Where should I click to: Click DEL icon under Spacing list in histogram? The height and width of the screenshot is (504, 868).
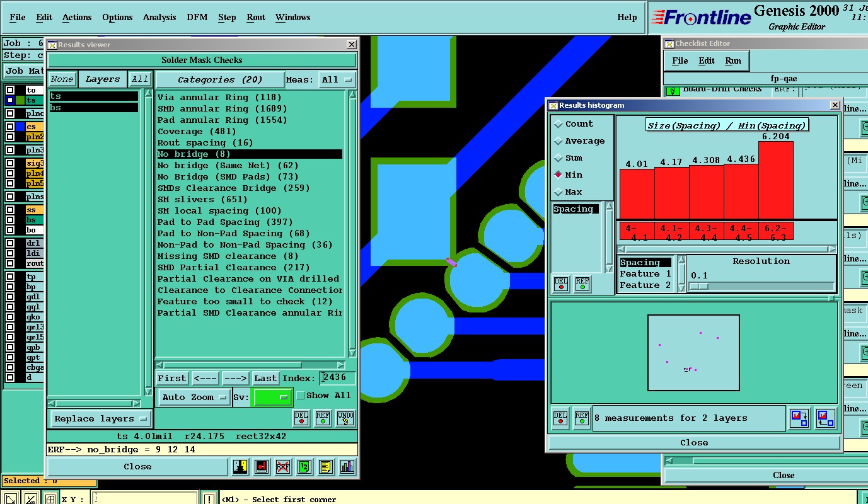(x=562, y=284)
